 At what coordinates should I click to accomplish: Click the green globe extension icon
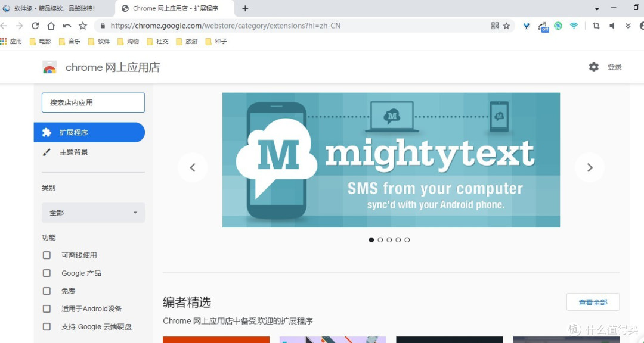click(558, 26)
